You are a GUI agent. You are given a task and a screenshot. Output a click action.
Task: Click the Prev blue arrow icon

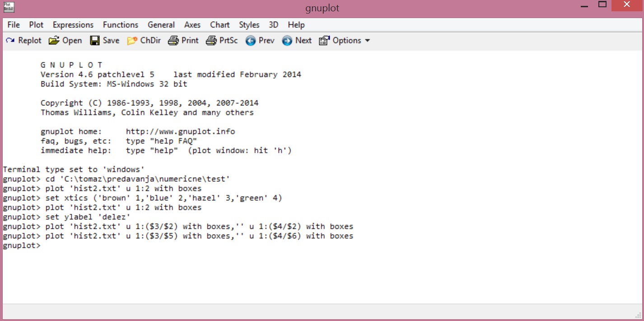tap(251, 41)
